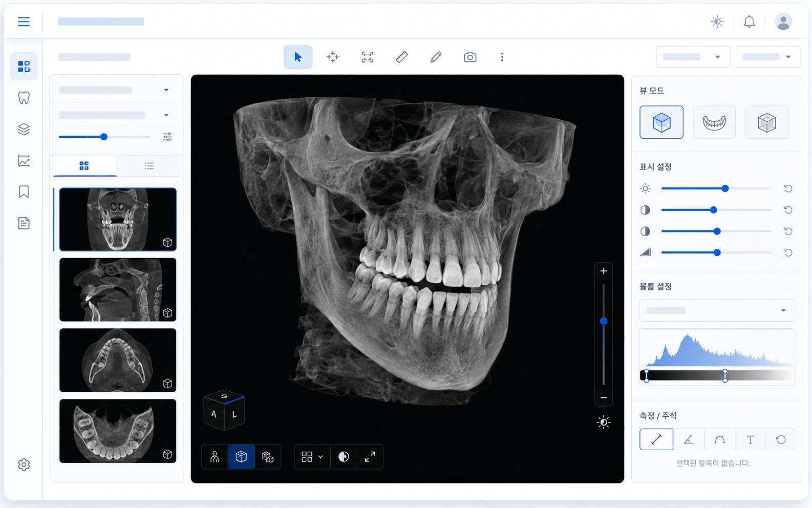The image size is (812, 508).
Task: Zoom in with the plus button
Action: pyautogui.click(x=604, y=271)
